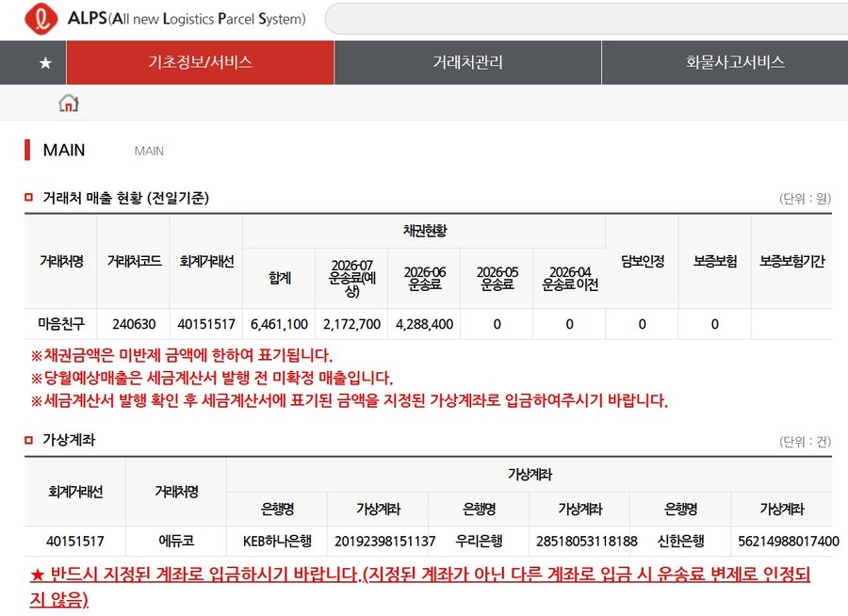This screenshot has height=616, width=848.
Task: Select the 에듀코 customer name cell
Action: tap(176, 541)
